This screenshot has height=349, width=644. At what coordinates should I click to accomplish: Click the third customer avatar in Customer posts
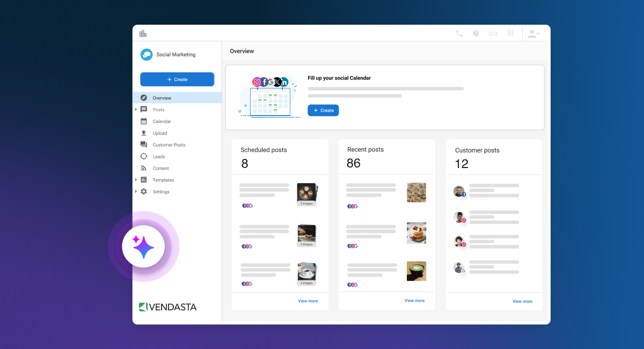pyautogui.click(x=459, y=242)
